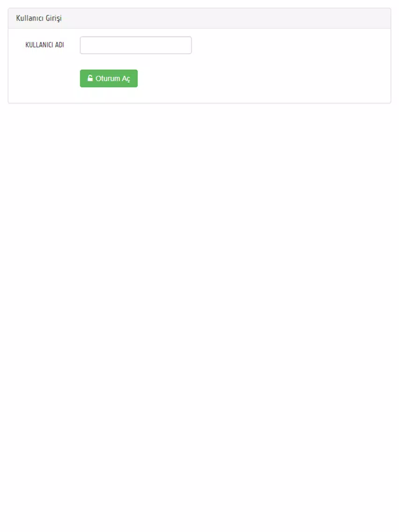The image size is (399, 532).
Task: Click the unlock padlock icon
Action: 90,78
